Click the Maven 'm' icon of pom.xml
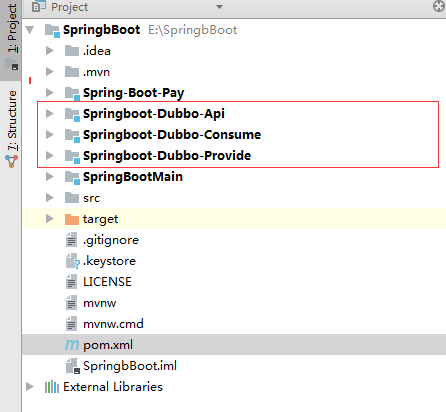The height and width of the screenshot is (412, 446). click(72, 345)
